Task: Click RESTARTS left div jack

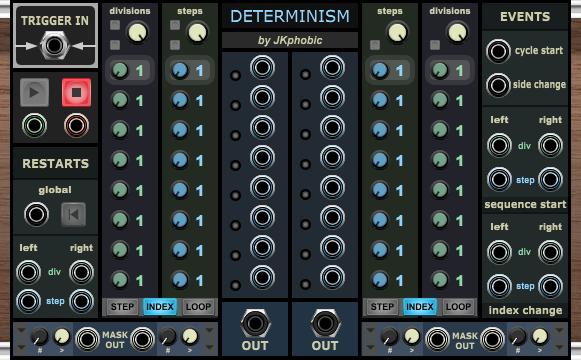Action: (29, 272)
